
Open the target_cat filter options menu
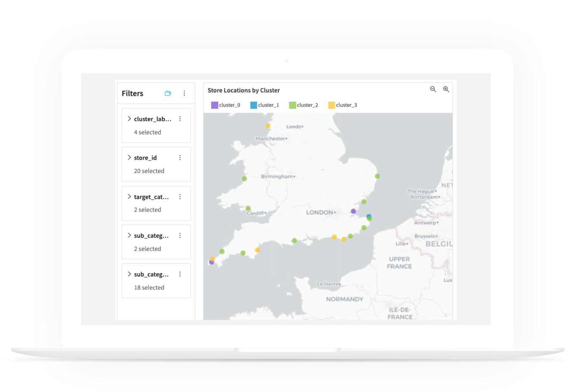(x=180, y=197)
